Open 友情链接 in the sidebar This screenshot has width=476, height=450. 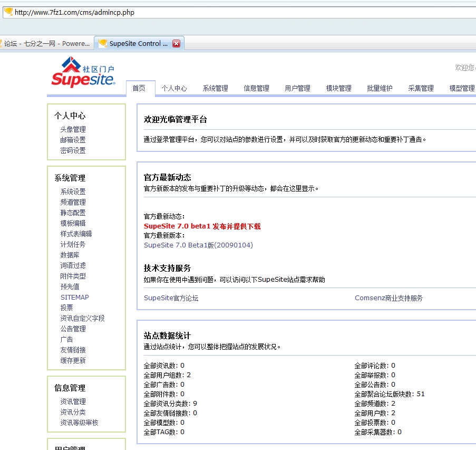[x=73, y=350]
